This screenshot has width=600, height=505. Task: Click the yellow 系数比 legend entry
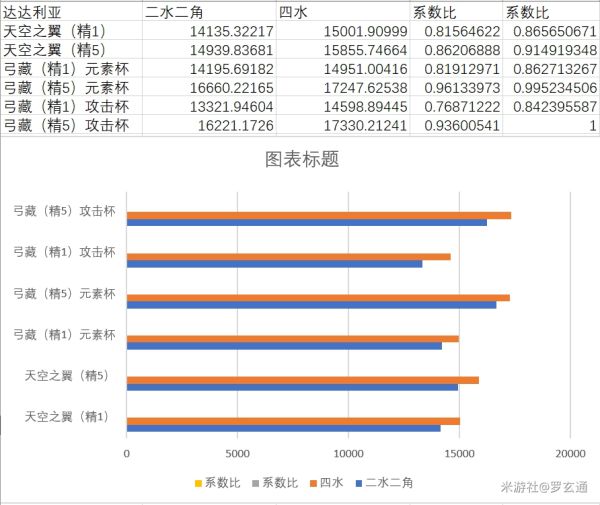(217, 483)
